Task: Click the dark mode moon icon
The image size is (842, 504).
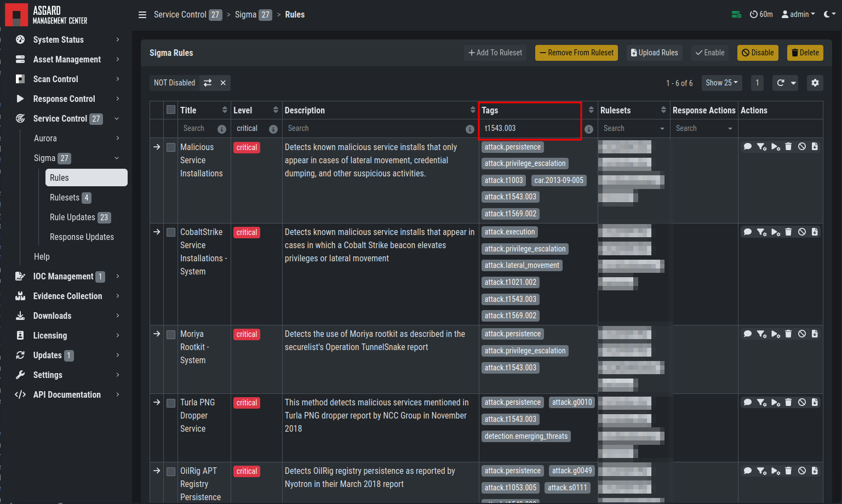Action: point(827,14)
